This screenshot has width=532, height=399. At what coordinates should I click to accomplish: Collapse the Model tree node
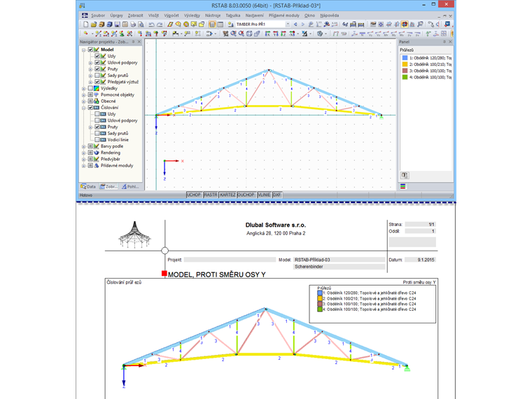tap(83, 50)
